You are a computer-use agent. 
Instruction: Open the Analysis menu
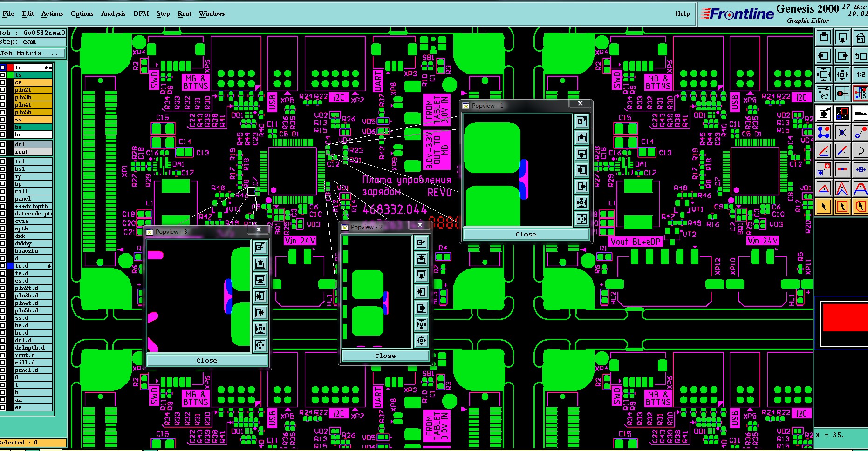(113, 13)
